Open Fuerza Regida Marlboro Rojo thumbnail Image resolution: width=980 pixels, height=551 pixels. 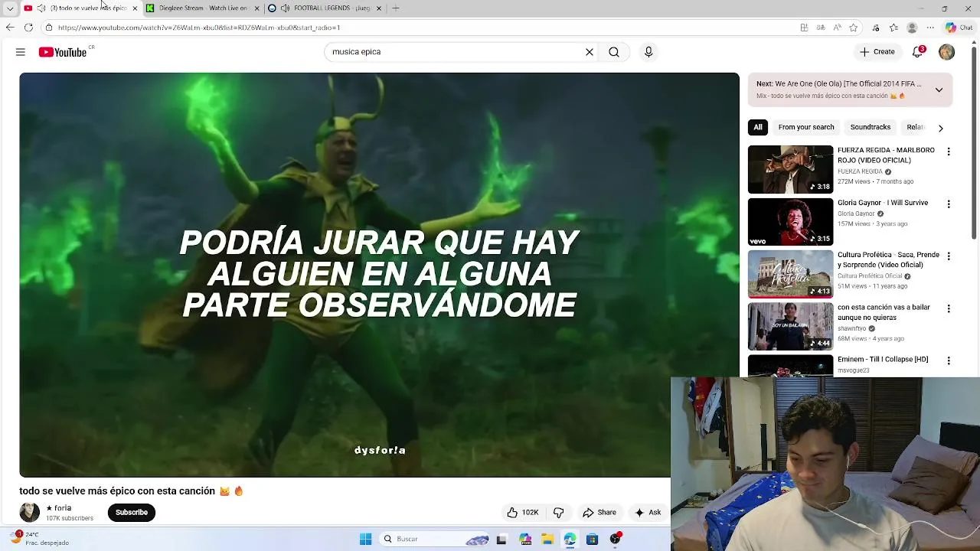click(790, 169)
